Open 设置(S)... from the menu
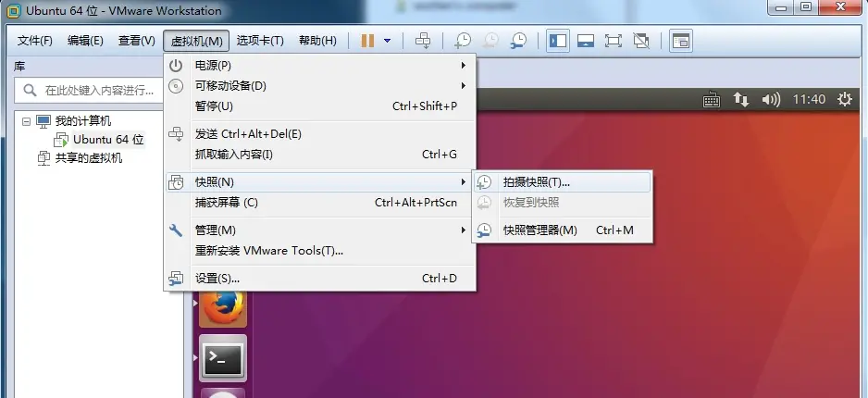Image resolution: width=868 pixels, height=398 pixels. coord(320,279)
